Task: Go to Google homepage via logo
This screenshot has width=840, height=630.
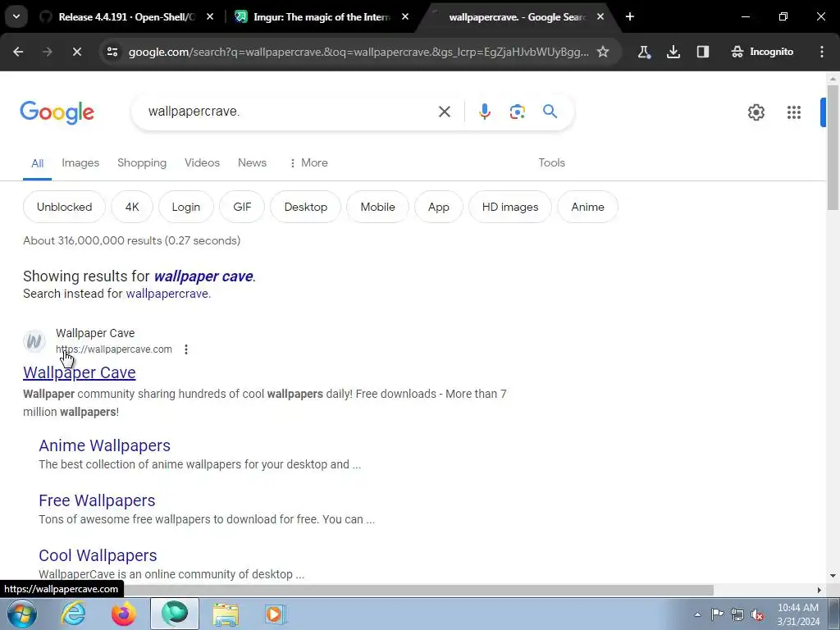Action: pyautogui.click(x=57, y=112)
